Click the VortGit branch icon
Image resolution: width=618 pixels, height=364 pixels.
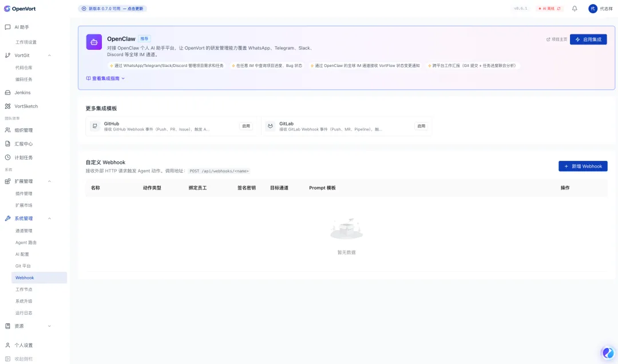click(x=7, y=56)
